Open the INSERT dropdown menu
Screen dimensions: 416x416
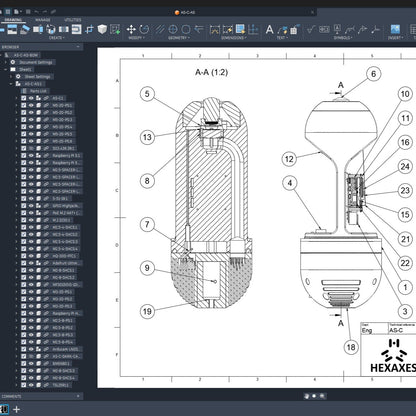coord(396,38)
